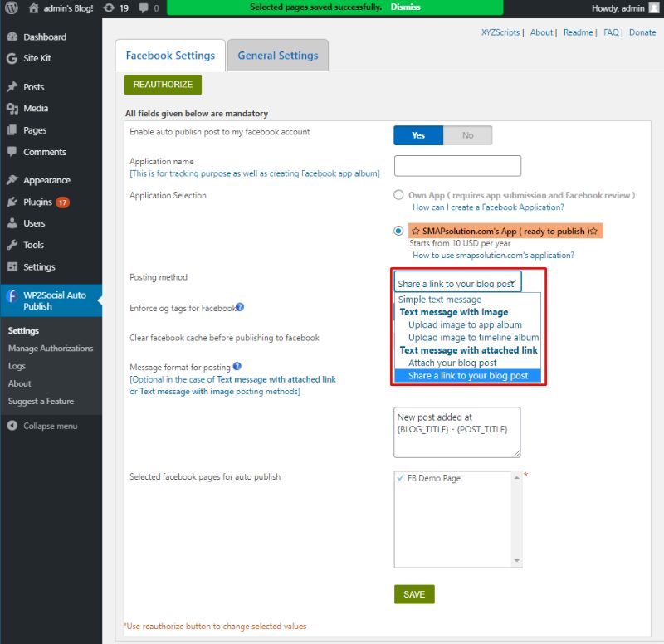
Task: Click the Application name input field
Action: point(457,165)
